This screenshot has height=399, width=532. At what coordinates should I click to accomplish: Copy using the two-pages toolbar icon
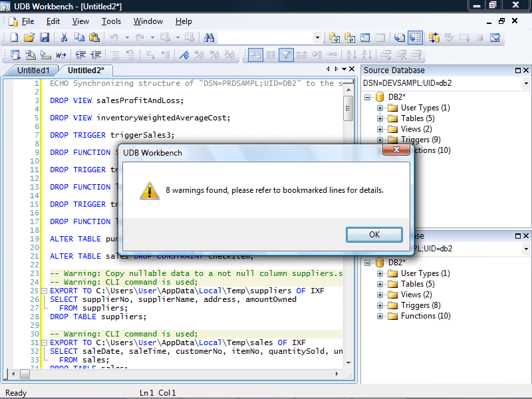click(x=79, y=38)
